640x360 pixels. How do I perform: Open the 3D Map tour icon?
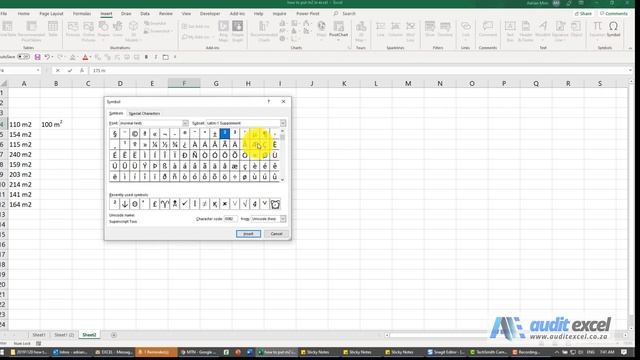[x=360, y=30]
